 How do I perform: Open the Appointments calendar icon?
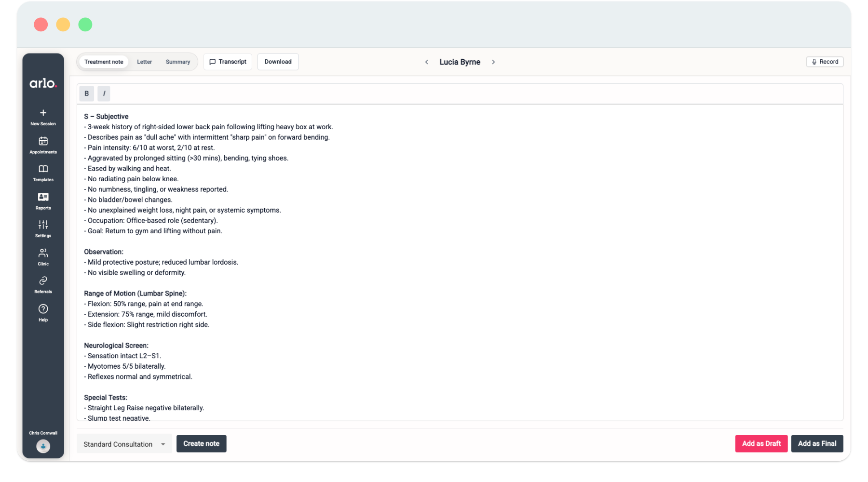click(43, 145)
